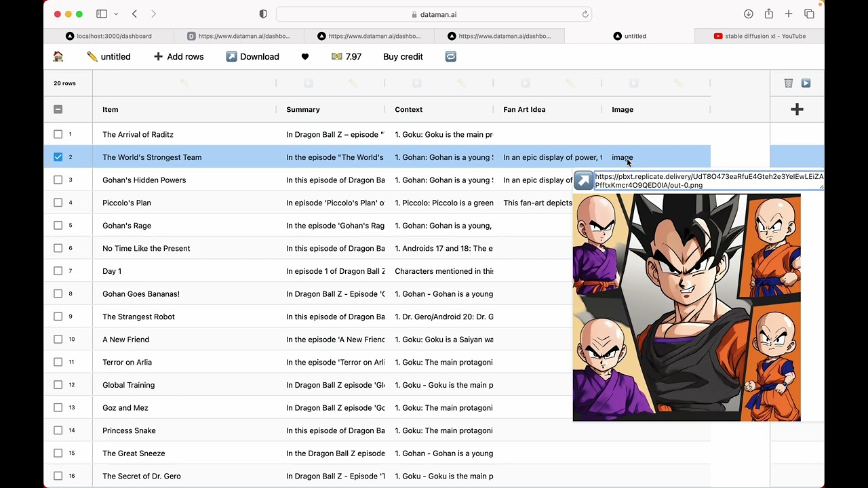Toggle the Safari sidebar icon

(102, 14)
